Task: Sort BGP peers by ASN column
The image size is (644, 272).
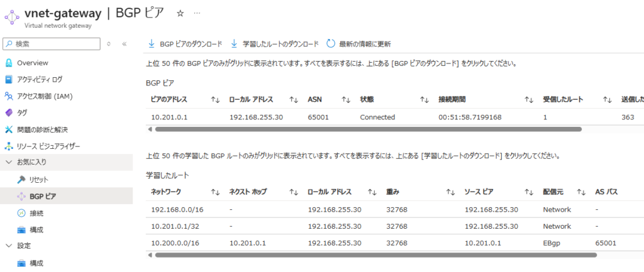Action: [345, 100]
